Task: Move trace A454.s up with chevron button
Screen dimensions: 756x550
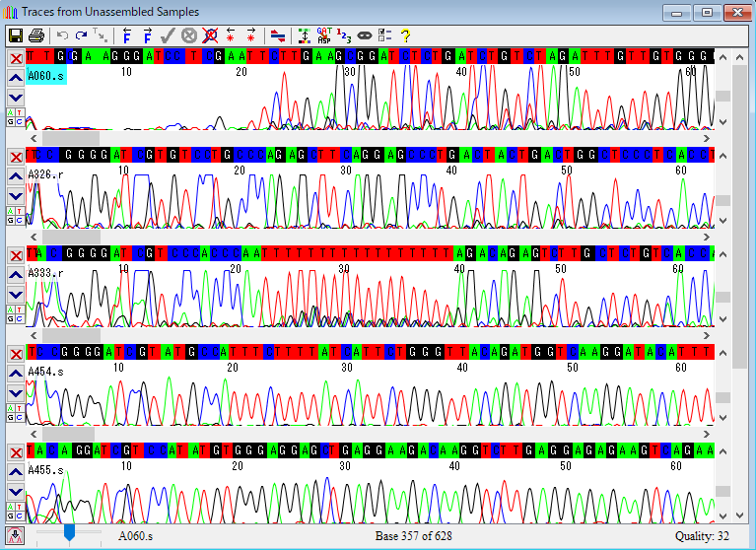Action: point(16,374)
